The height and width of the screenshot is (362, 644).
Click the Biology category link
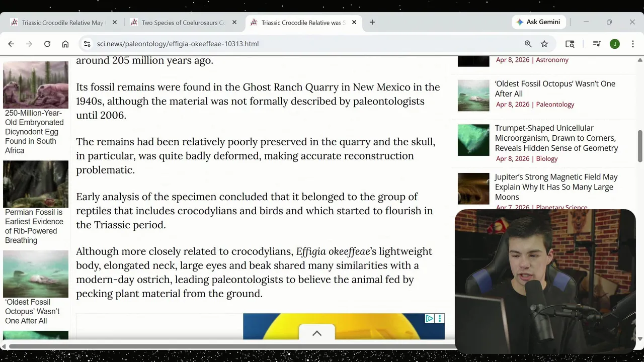[547, 159]
